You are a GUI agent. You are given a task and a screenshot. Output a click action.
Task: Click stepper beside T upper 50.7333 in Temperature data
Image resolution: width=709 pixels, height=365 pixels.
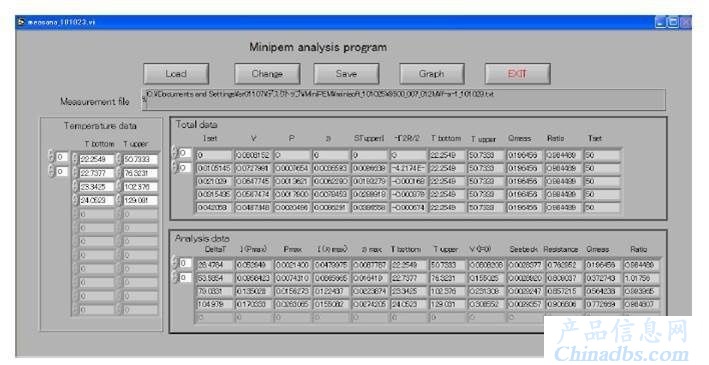click(x=118, y=159)
